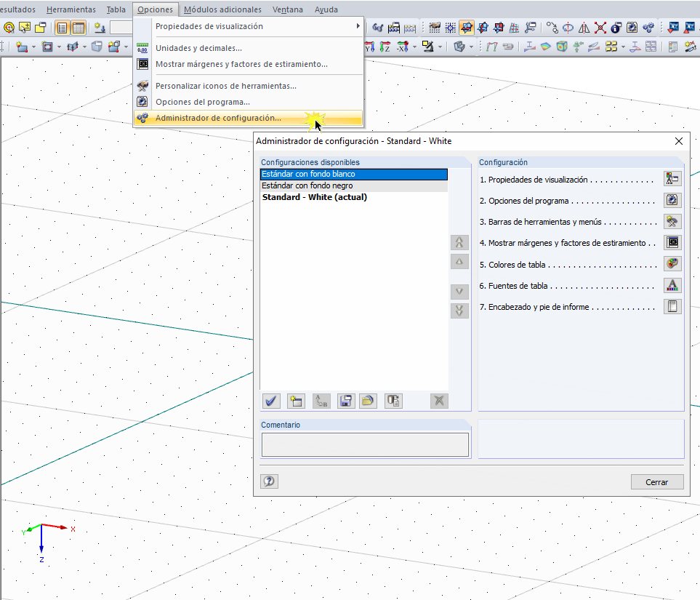Image resolution: width=700 pixels, height=600 pixels.
Task: Click the grid snap crosshair icon in toolbar
Action: coord(451,28)
